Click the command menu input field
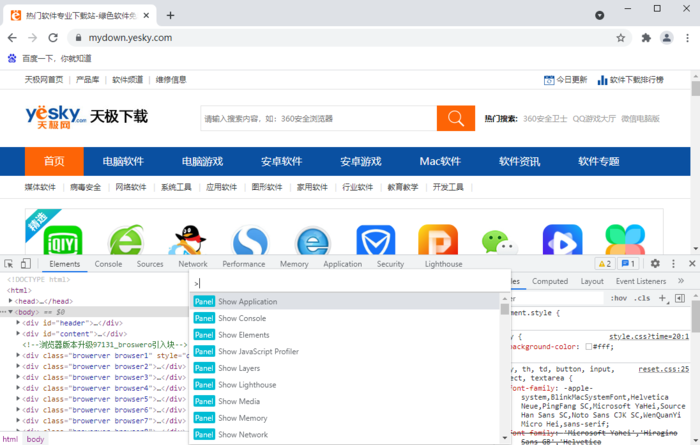The width and height of the screenshot is (700, 445). click(x=350, y=283)
